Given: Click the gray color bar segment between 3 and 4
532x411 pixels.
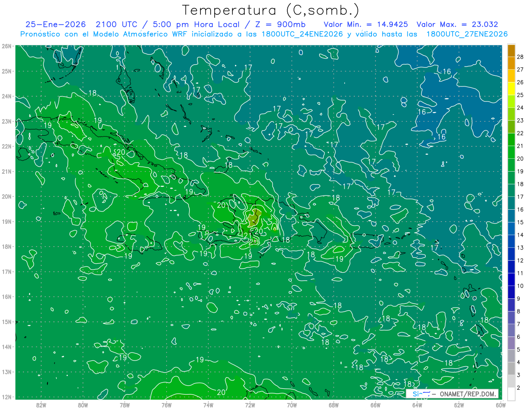Looking at the screenshot, I should 511,368.
